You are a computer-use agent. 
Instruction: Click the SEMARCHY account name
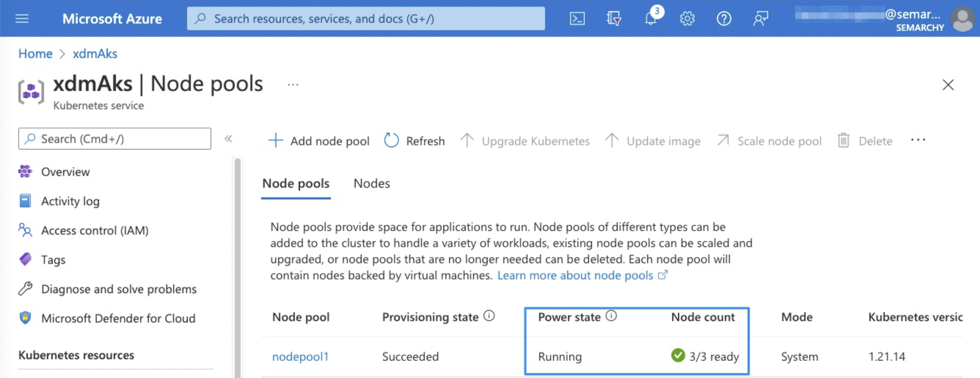(920, 28)
